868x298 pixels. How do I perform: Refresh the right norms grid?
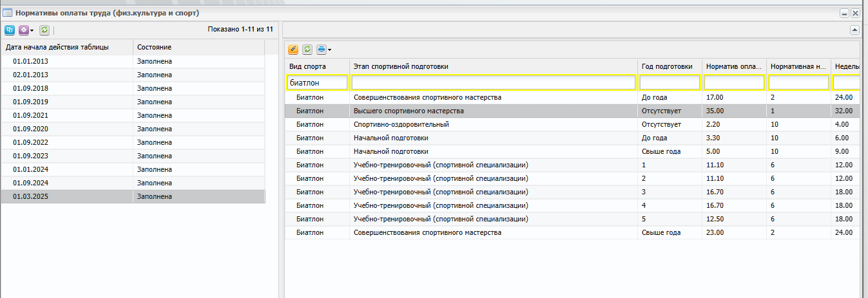307,49
